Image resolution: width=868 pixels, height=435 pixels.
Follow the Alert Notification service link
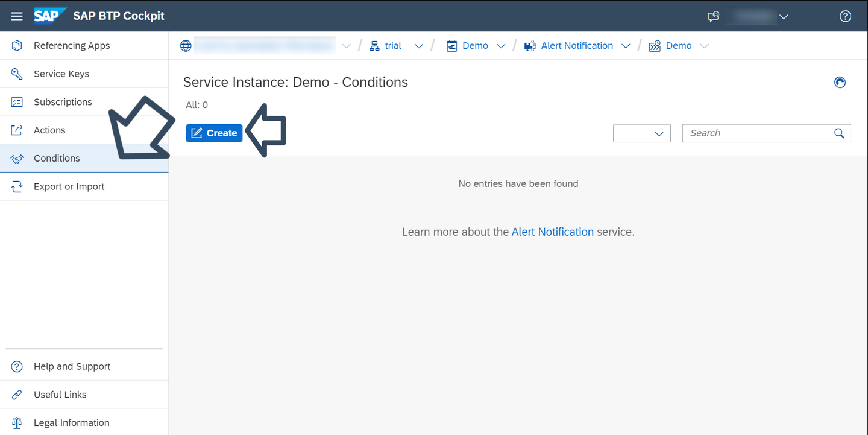[553, 232]
